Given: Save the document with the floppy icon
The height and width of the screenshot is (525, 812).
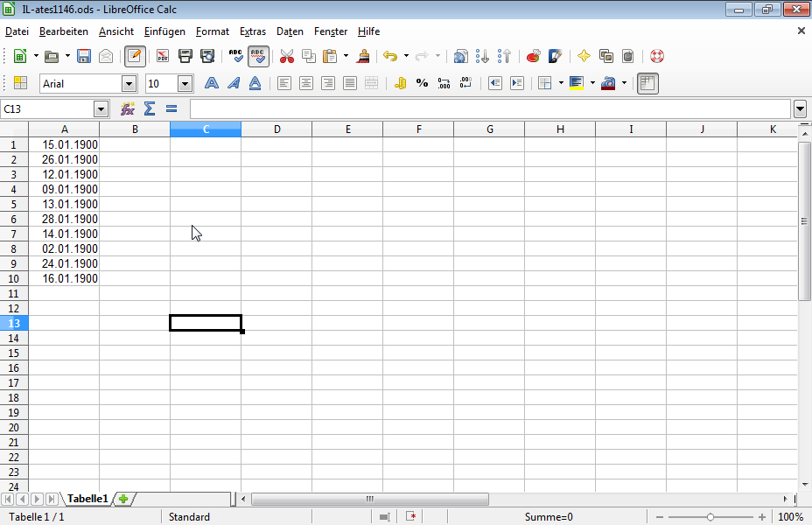Looking at the screenshot, I should 84,56.
